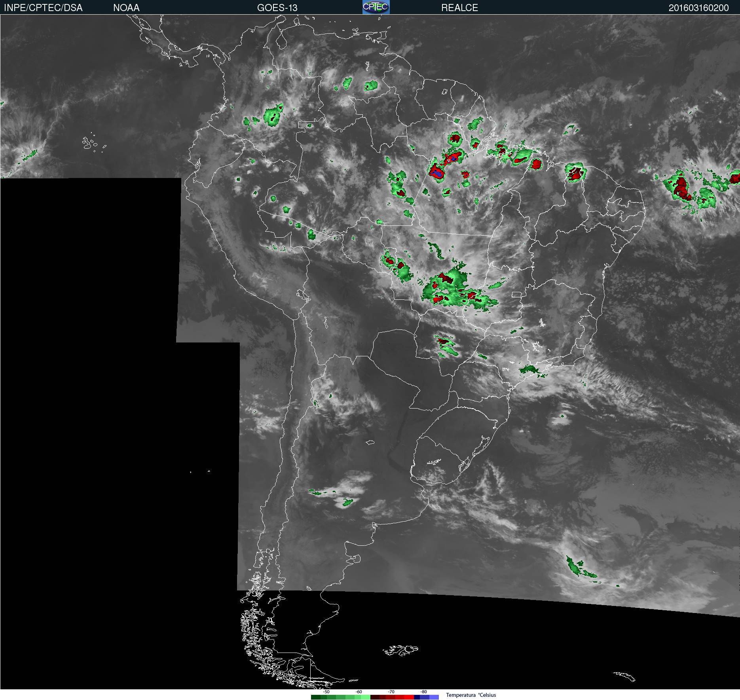This screenshot has height=700, width=740.
Task: Click the Falkland Islands outline on map
Action: (x=400, y=649)
